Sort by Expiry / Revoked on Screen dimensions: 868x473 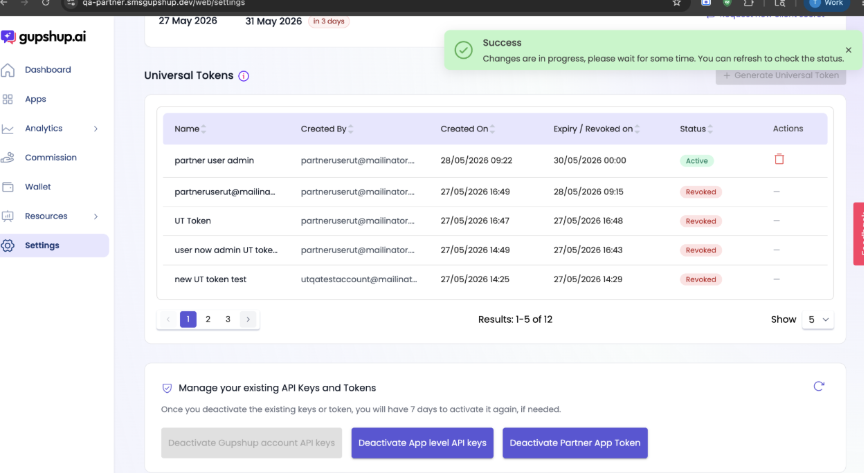pyautogui.click(x=637, y=129)
